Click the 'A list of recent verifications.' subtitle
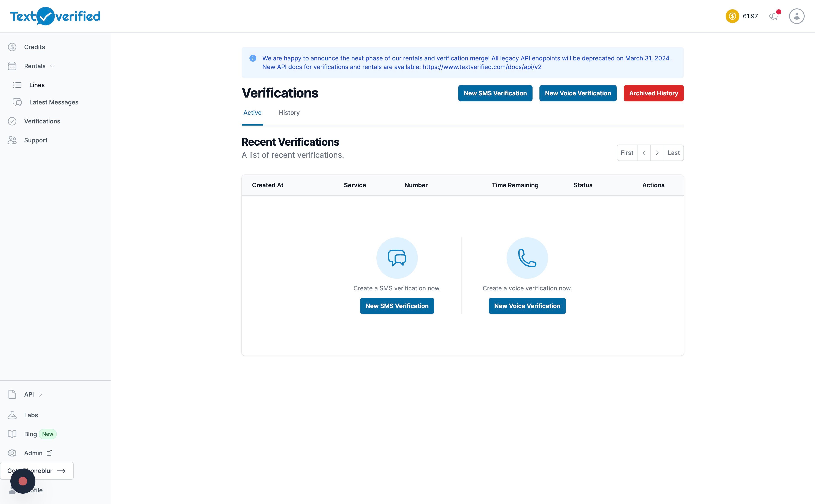This screenshot has height=504, width=815. click(x=293, y=155)
